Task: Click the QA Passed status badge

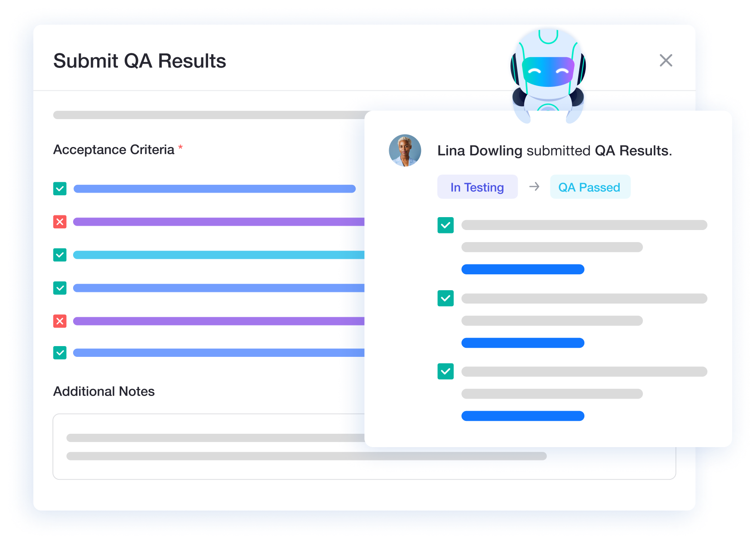Action: click(590, 187)
